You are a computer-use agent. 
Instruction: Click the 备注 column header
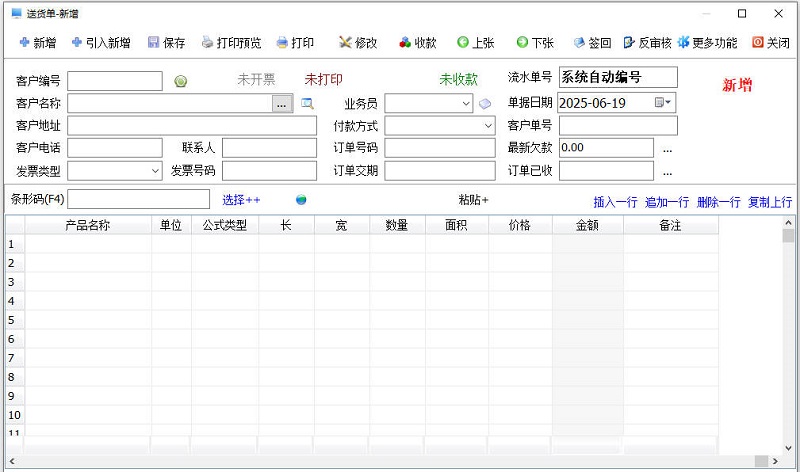(670, 225)
